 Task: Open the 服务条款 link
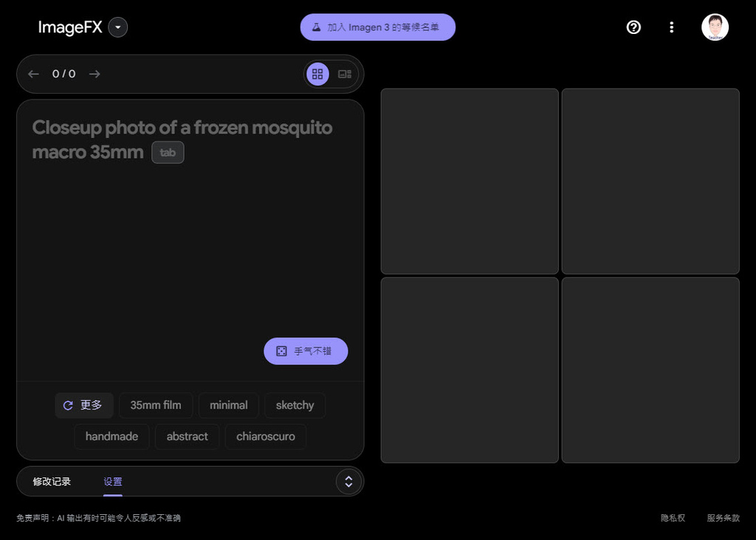[x=723, y=518]
